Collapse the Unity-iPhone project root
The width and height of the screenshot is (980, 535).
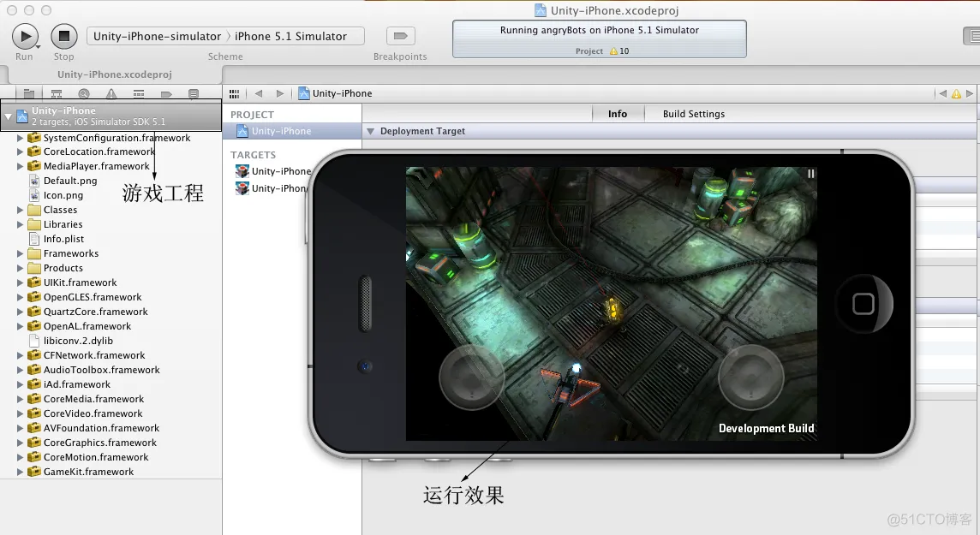[8, 116]
